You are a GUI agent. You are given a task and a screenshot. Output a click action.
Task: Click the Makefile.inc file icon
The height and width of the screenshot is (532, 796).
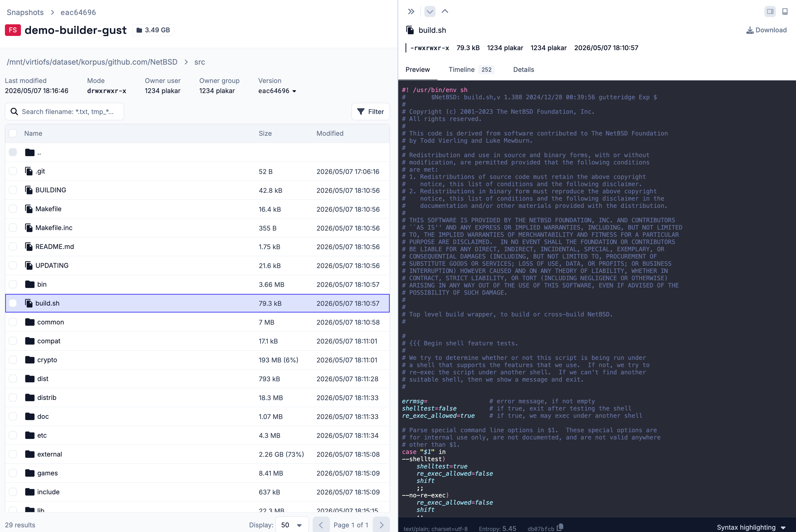coord(29,228)
